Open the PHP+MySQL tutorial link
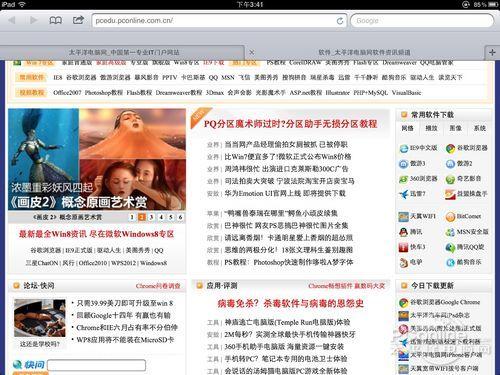Screen dimensions: 500x375 click(x=370, y=93)
